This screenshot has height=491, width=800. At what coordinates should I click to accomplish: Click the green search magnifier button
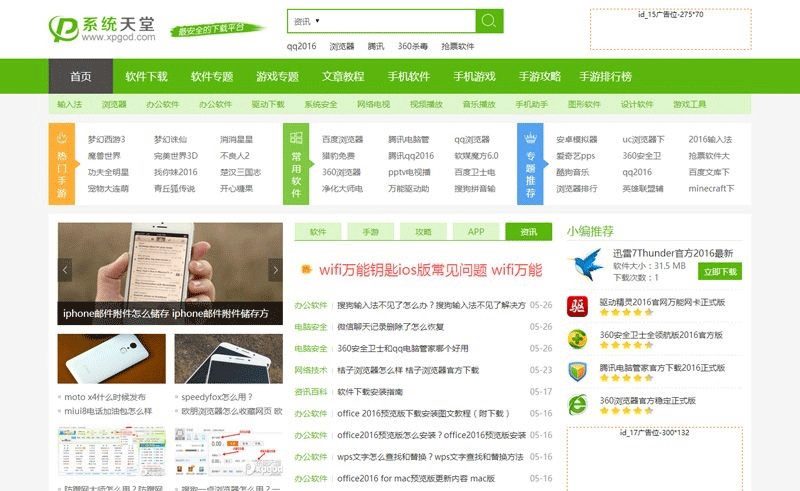click(489, 21)
